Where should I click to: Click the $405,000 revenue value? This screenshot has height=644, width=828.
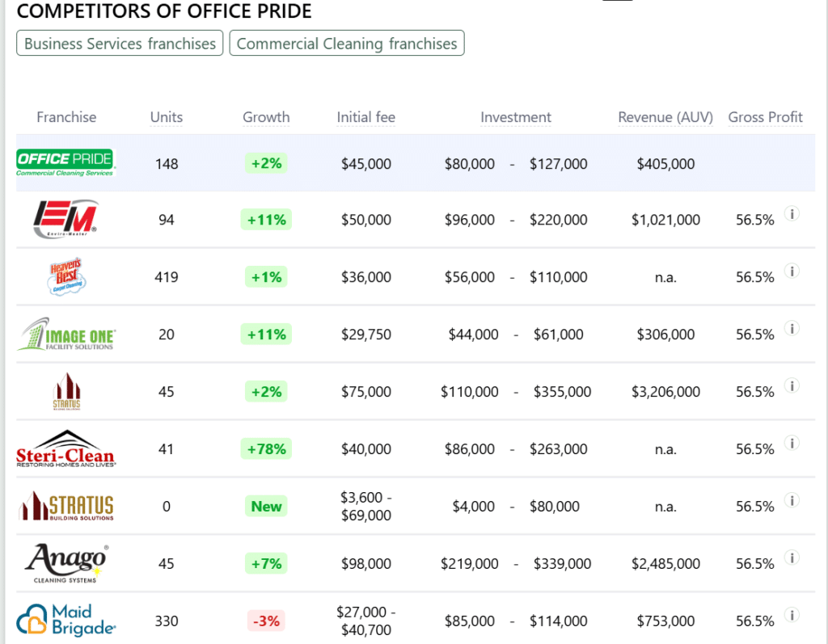click(x=665, y=164)
